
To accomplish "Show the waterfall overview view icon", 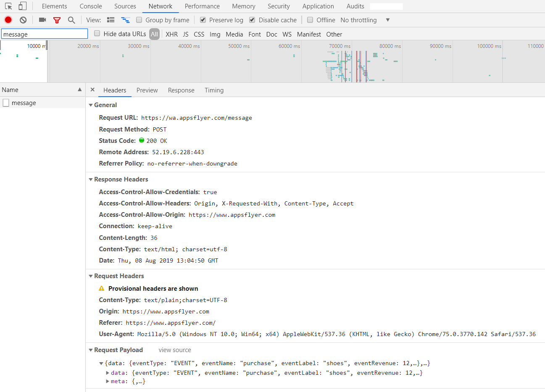I will (125, 20).
